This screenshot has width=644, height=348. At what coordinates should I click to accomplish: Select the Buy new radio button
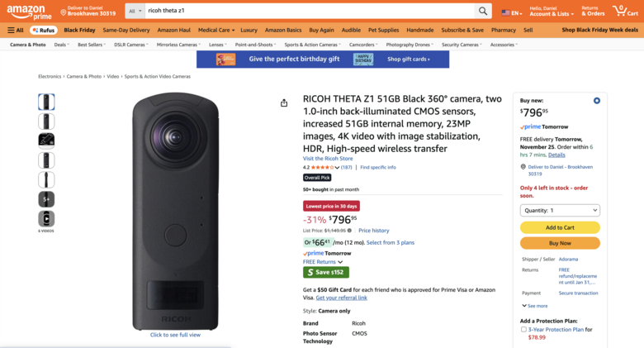tap(597, 101)
